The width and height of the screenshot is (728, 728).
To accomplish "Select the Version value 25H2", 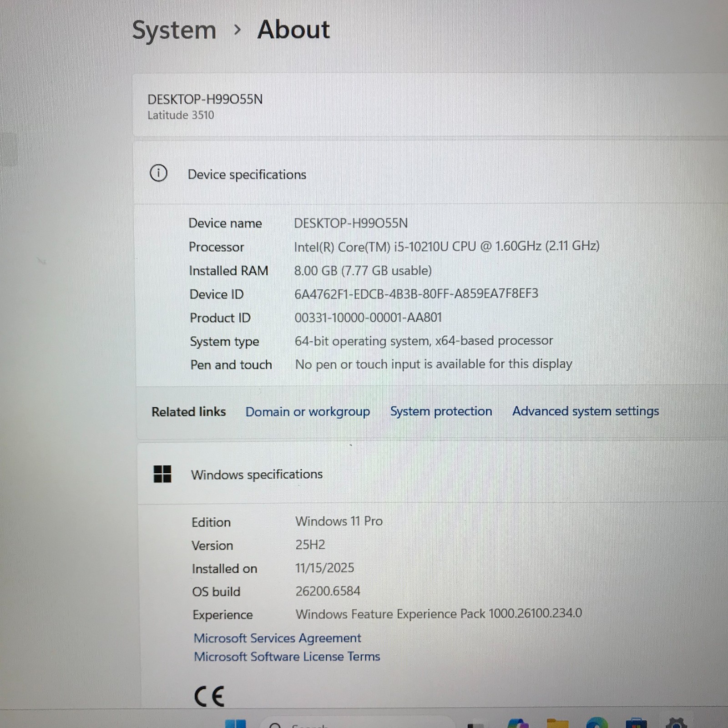I will (310, 545).
